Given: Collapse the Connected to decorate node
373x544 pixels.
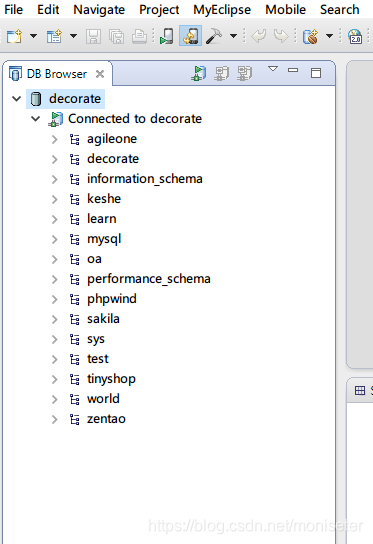Looking at the screenshot, I should [x=35, y=119].
